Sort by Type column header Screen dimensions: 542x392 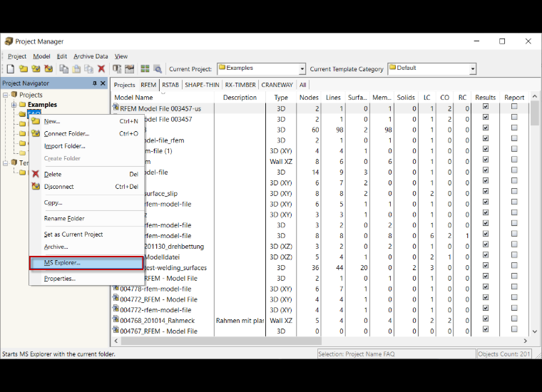click(x=281, y=98)
